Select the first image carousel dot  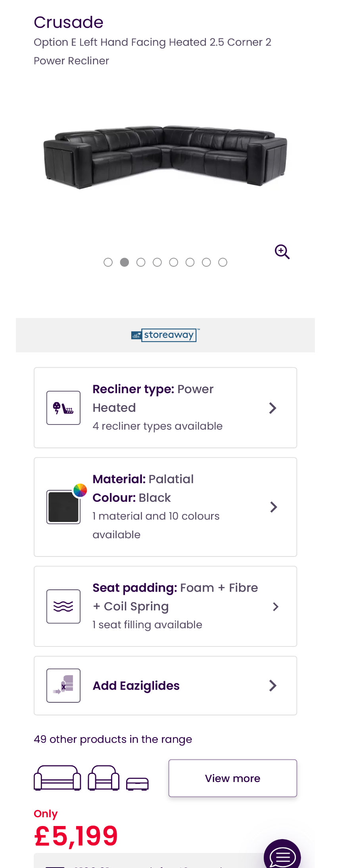click(108, 262)
